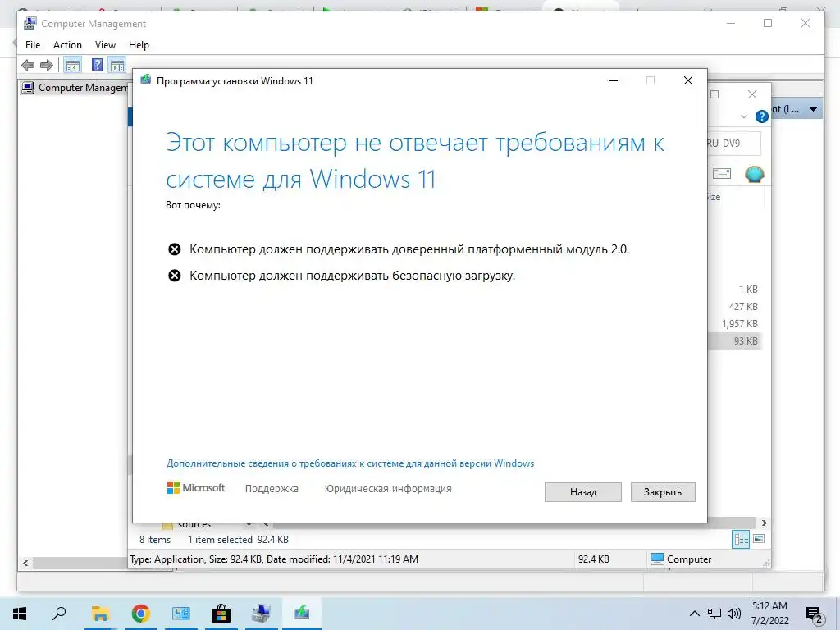This screenshot has height=630, width=840.
Task: Click the Закрыть button in setup dialog
Action: tap(663, 492)
